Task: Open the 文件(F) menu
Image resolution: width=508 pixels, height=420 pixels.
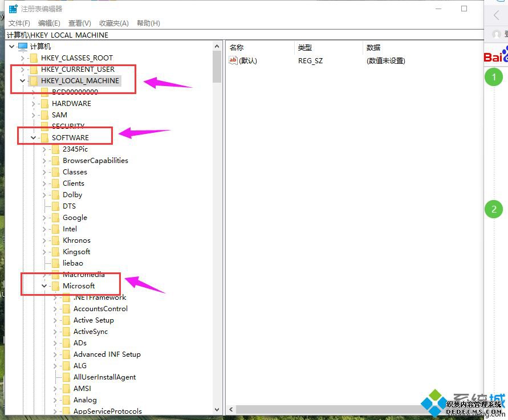Action: click(x=19, y=23)
